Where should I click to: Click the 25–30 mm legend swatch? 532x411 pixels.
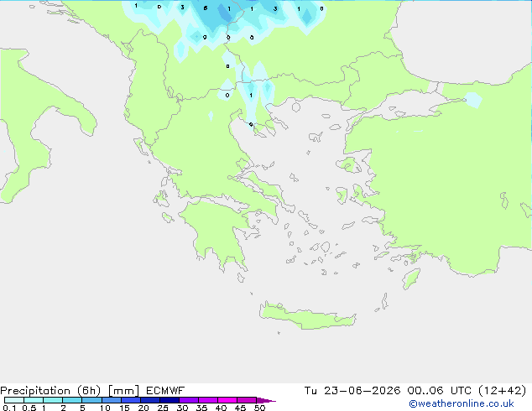tap(169, 400)
